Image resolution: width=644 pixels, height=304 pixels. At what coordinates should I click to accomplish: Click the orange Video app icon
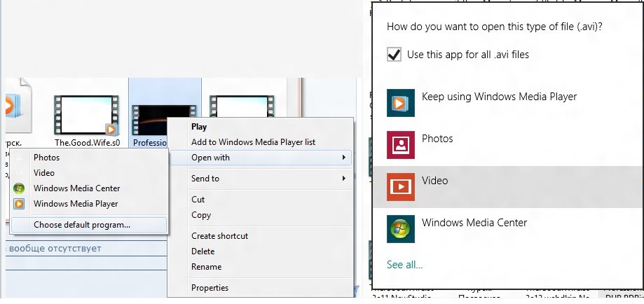pyautogui.click(x=400, y=187)
